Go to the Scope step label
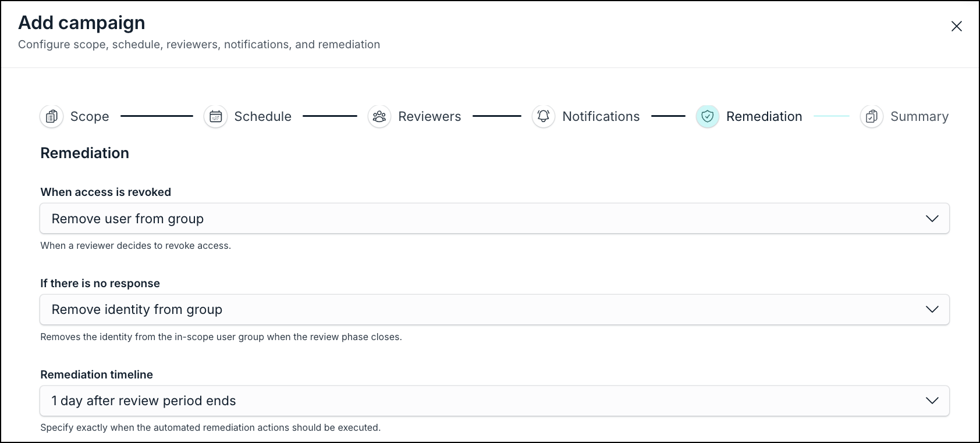 90,116
